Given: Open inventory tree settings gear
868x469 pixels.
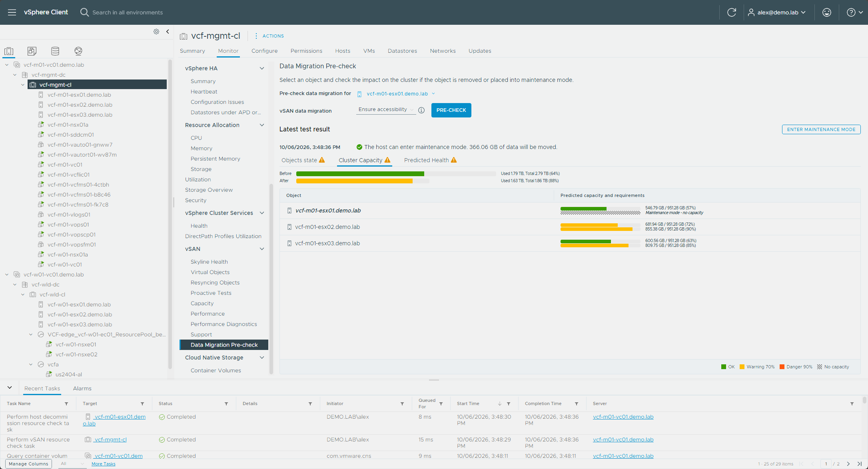Looking at the screenshot, I should click(156, 32).
